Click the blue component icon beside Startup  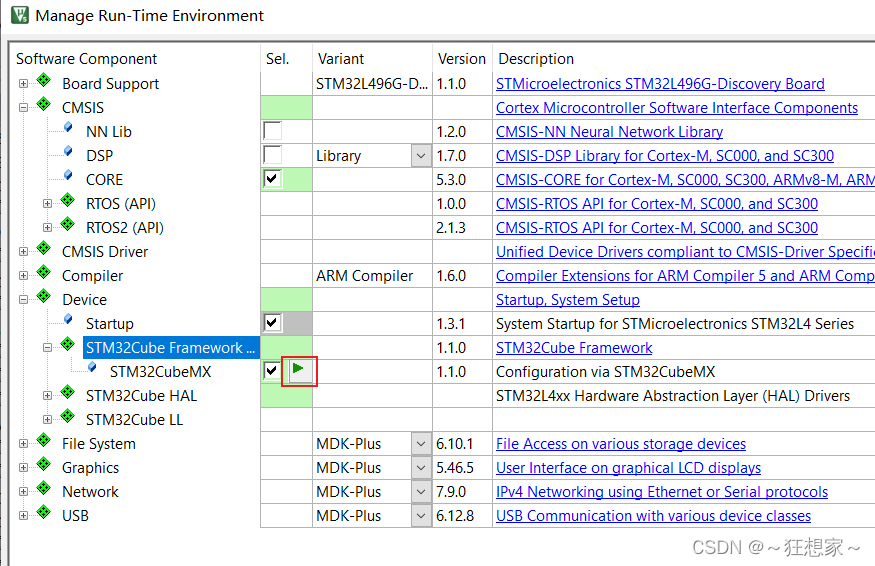click(68, 319)
